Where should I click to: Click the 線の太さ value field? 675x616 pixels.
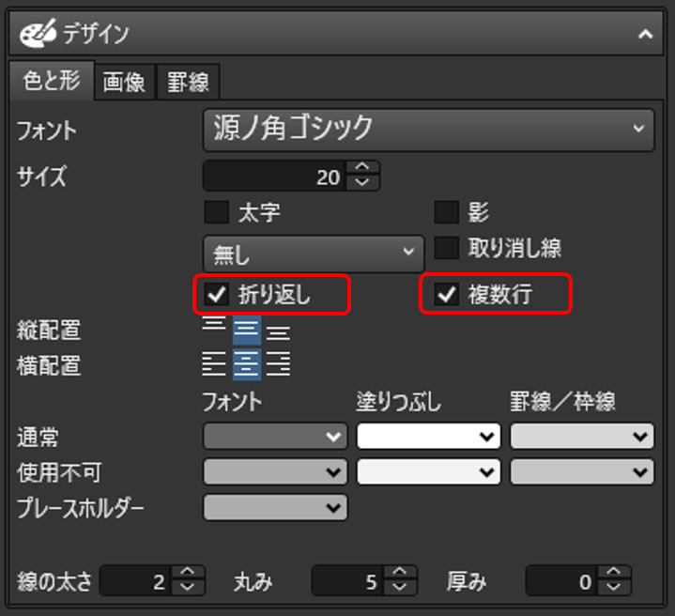pyautogui.click(x=135, y=581)
